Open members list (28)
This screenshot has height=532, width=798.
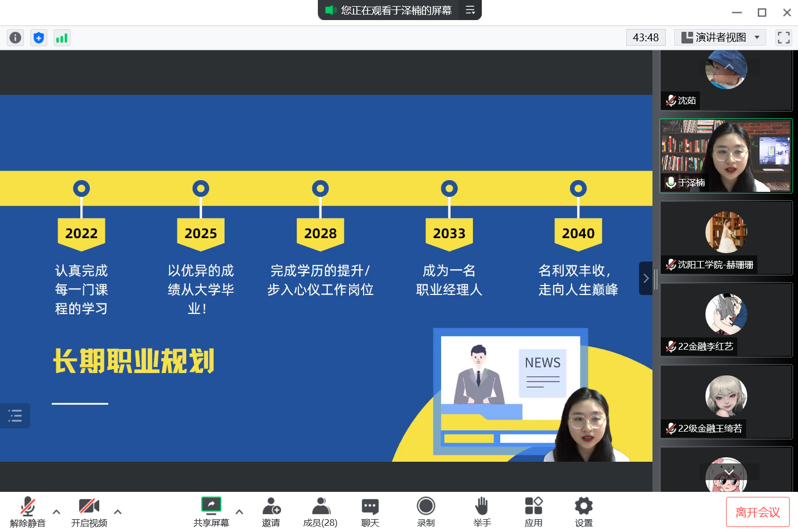320,512
